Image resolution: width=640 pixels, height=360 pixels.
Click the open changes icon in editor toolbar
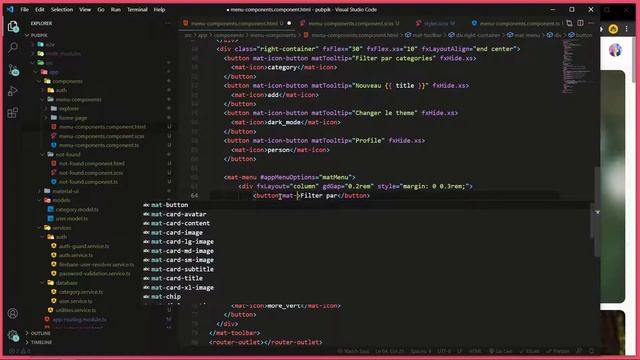569,23
